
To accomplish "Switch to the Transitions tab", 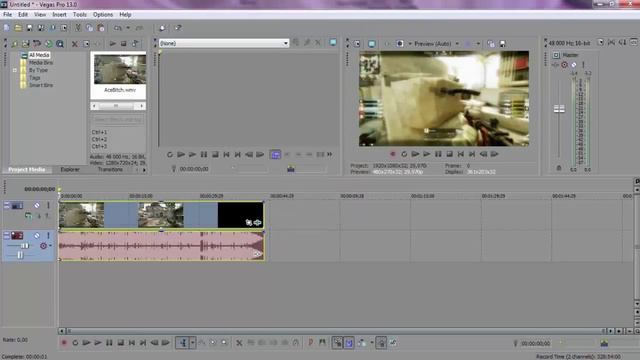I will pos(110,169).
